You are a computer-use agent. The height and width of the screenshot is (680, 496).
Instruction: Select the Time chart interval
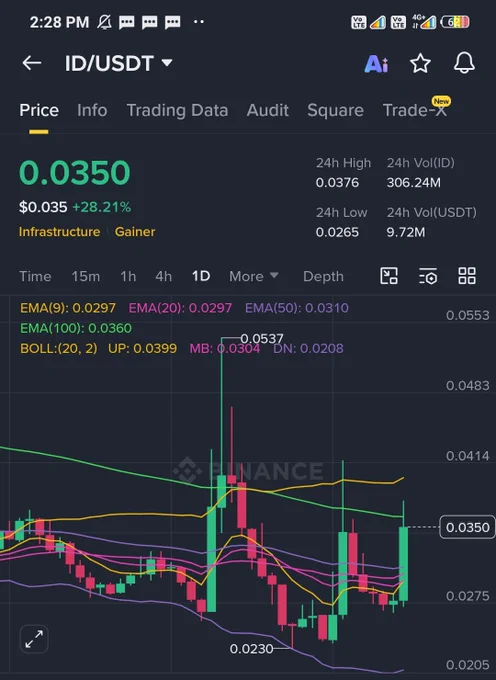[35, 276]
